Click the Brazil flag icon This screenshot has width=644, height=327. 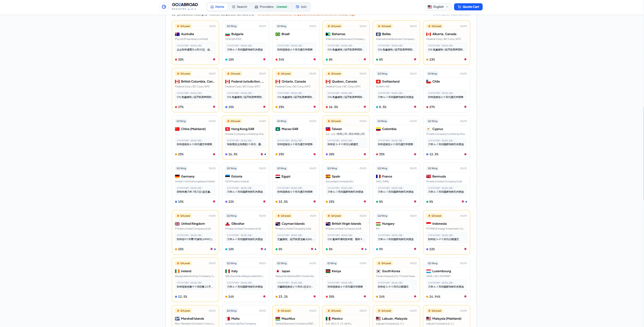point(278,34)
